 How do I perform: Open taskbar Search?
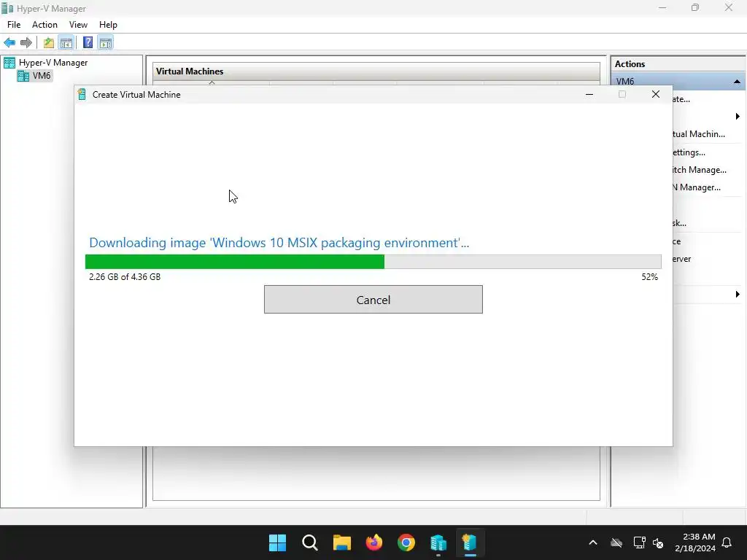[309, 542]
